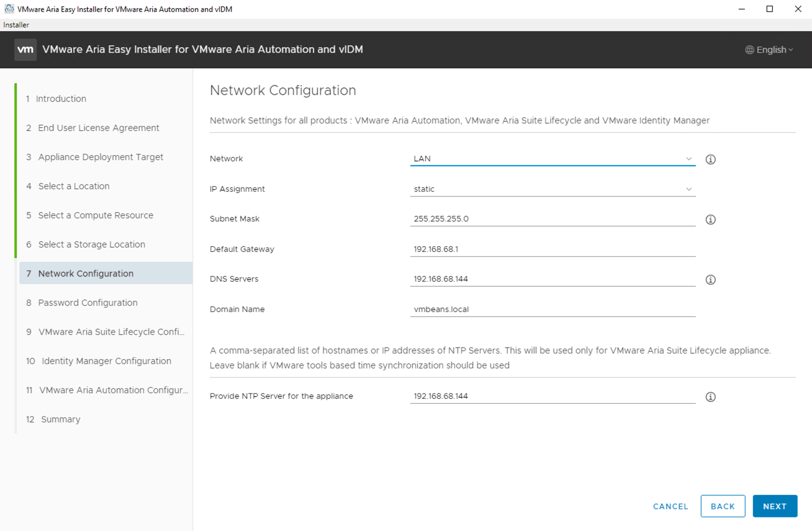The width and height of the screenshot is (812, 531).
Task: Close the installer window
Action: (x=798, y=9)
